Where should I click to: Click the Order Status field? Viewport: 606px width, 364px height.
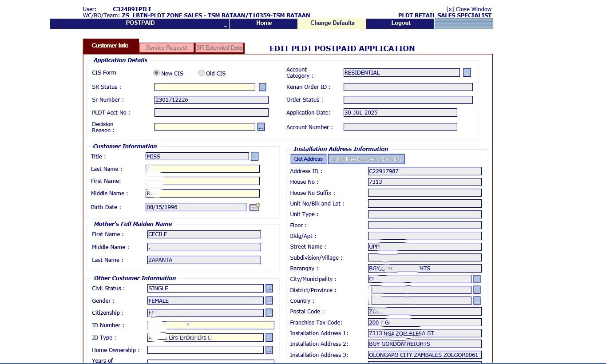(408, 100)
